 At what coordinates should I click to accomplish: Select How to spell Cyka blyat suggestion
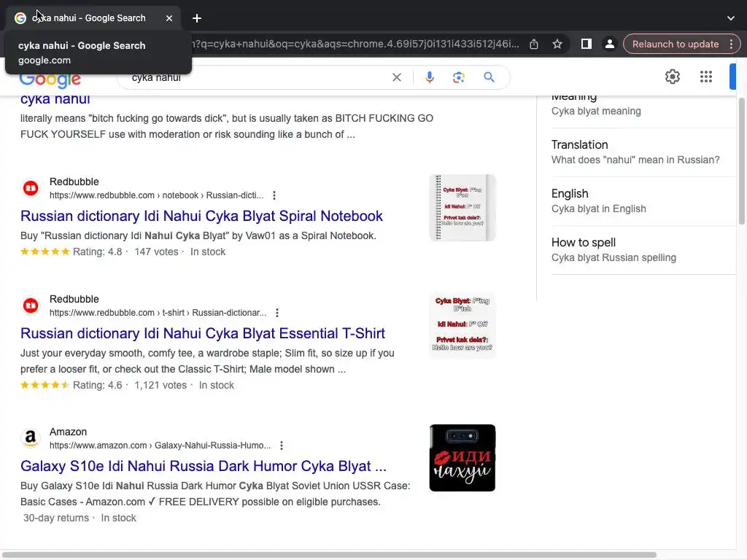point(643,250)
